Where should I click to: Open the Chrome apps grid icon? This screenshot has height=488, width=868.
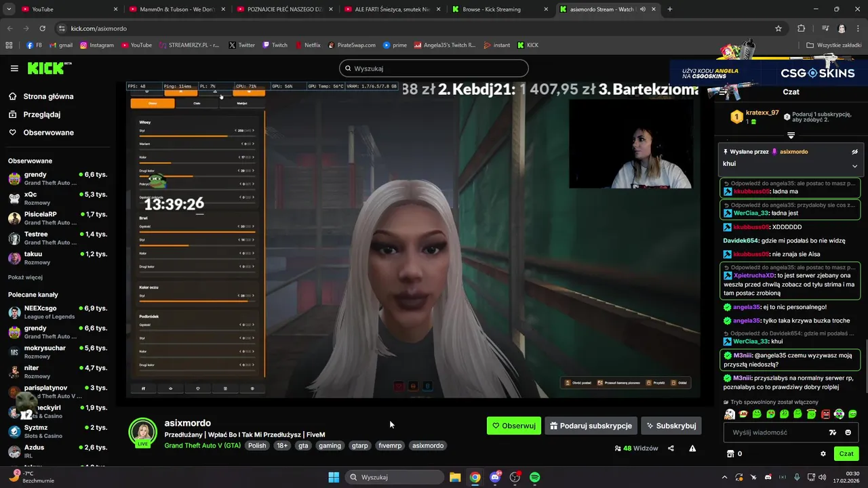[9, 45]
